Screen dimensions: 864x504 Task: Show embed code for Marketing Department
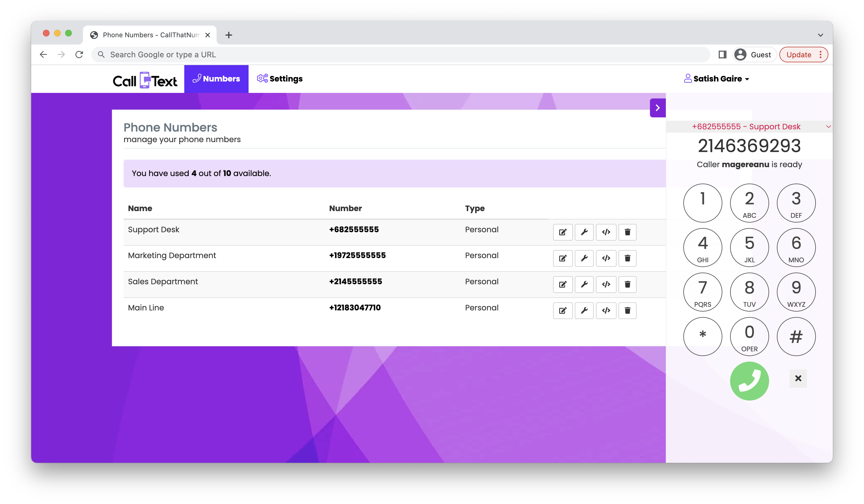point(606,258)
